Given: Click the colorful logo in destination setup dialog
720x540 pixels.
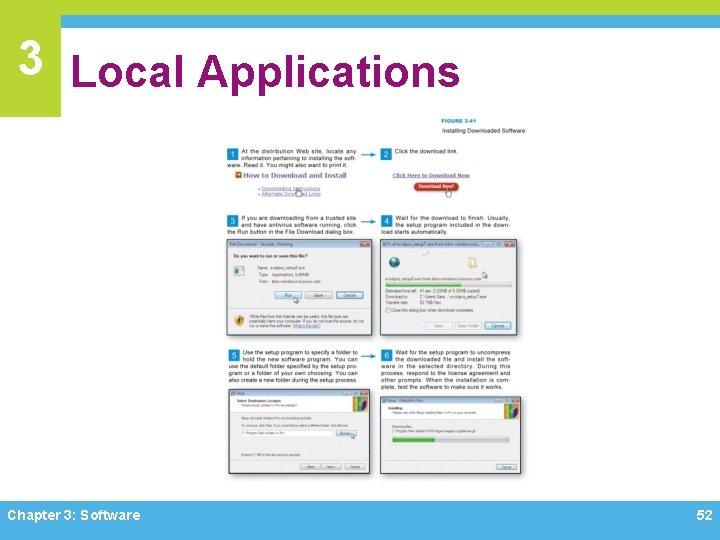Looking at the screenshot, I should (360, 404).
